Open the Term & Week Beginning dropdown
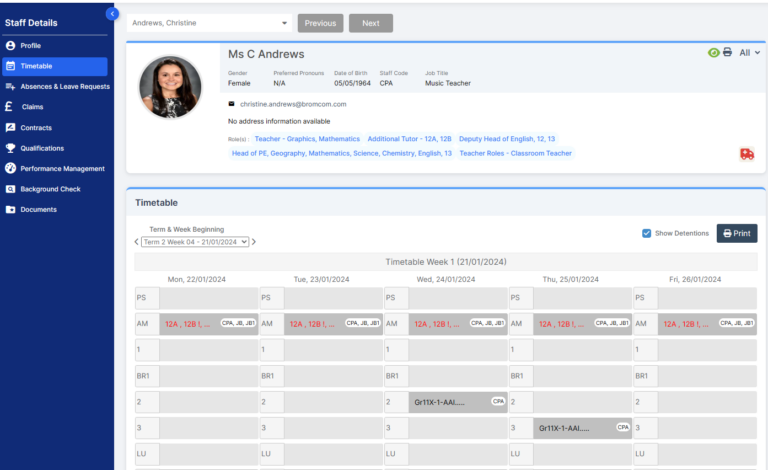Image resolution: width=768 pixels, height=470 pixels. tap(195, 242)
